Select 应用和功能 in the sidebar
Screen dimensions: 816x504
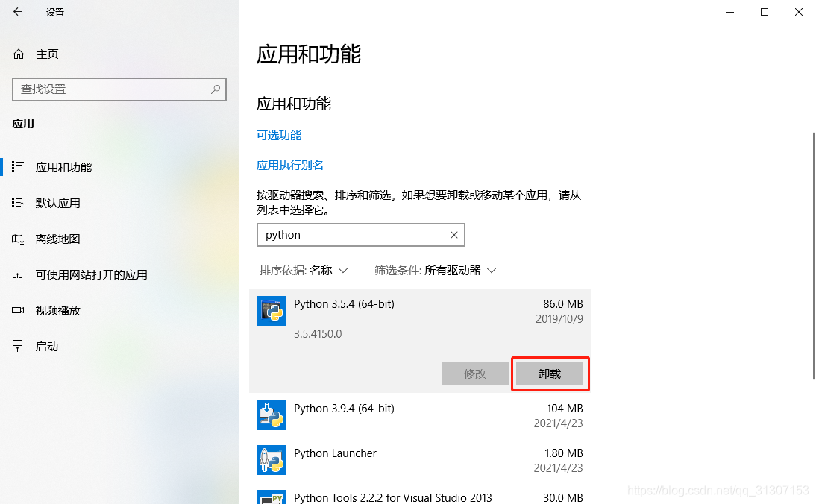[63, 168]
